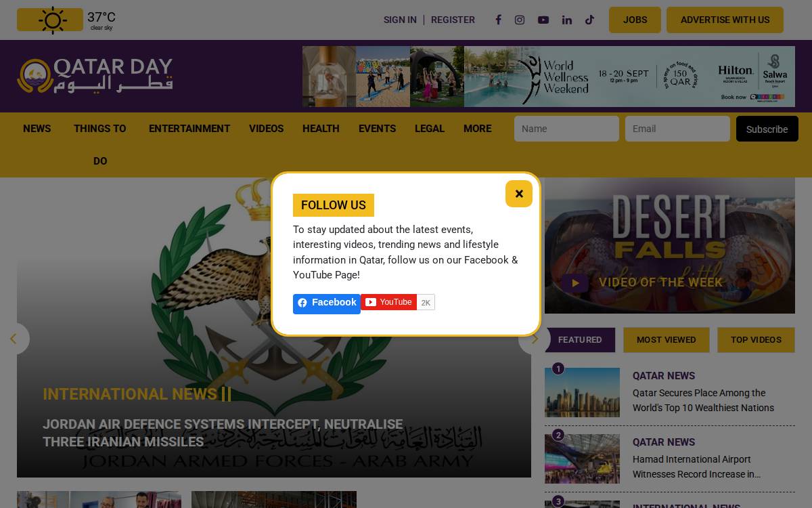This screenshot has width=812, height=508.
Task: Go to previous slide arrow
Action: [x=13, y=339]
